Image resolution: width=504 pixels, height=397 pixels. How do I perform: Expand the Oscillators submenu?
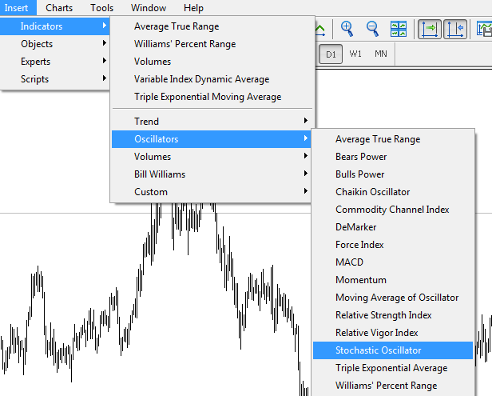tap(212, 139)
